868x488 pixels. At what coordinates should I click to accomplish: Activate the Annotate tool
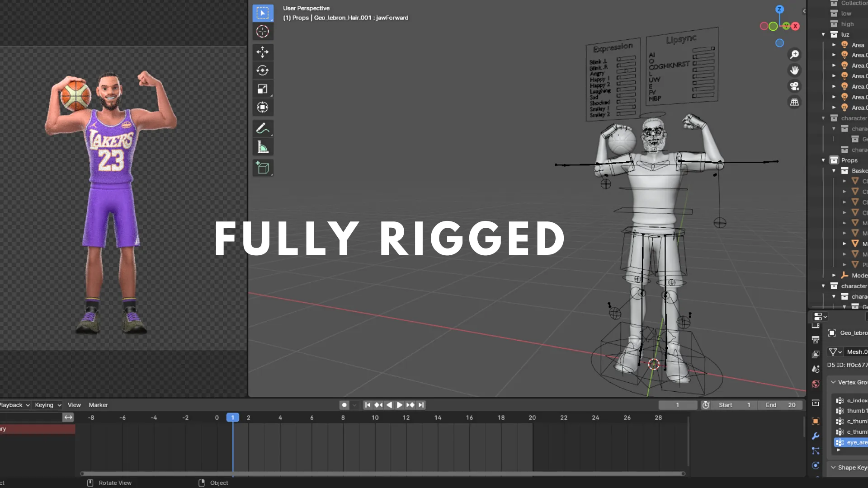click(x=263, y=129)
